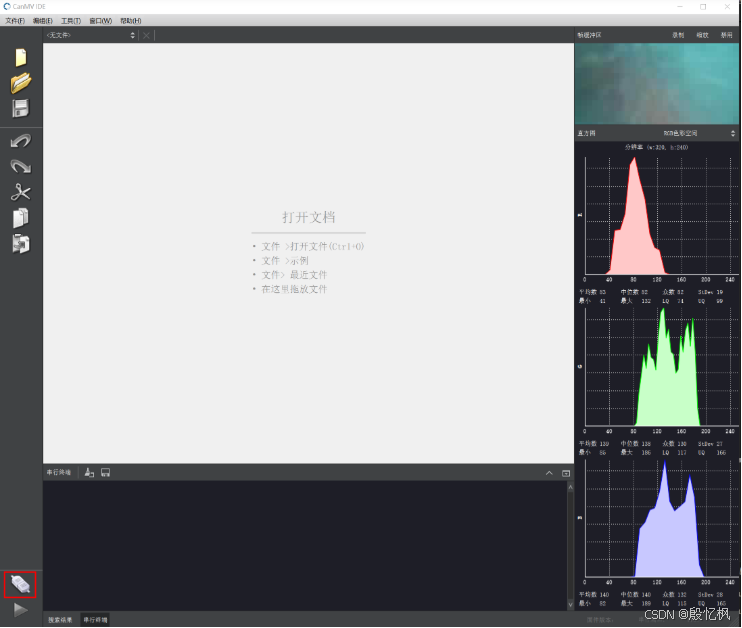Collapse the serial terminal panel with the chevron

(549, 473)
